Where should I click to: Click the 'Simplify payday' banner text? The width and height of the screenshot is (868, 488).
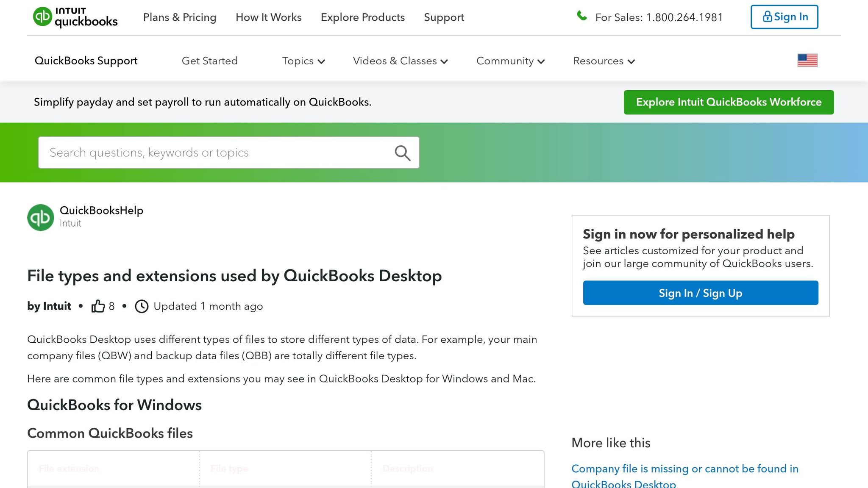(x=203, y=102)
